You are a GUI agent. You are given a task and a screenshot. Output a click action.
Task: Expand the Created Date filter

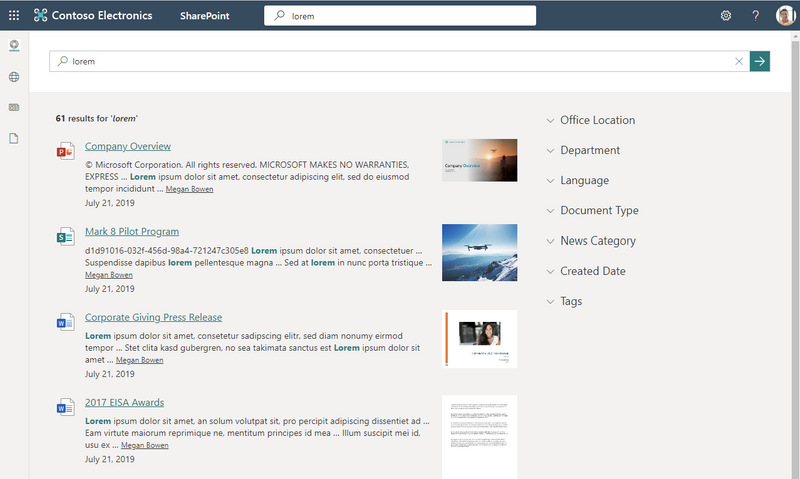592,271
